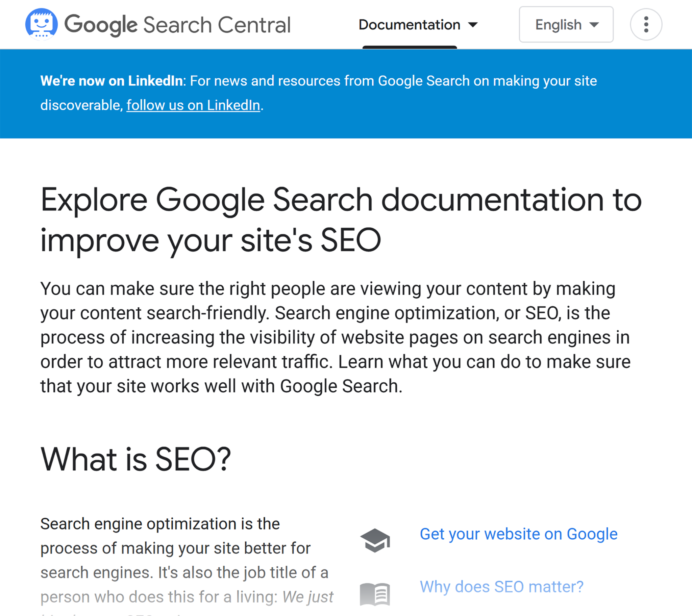
Task: Click the Google Search Central robot logo
Action: coord(42,24)
